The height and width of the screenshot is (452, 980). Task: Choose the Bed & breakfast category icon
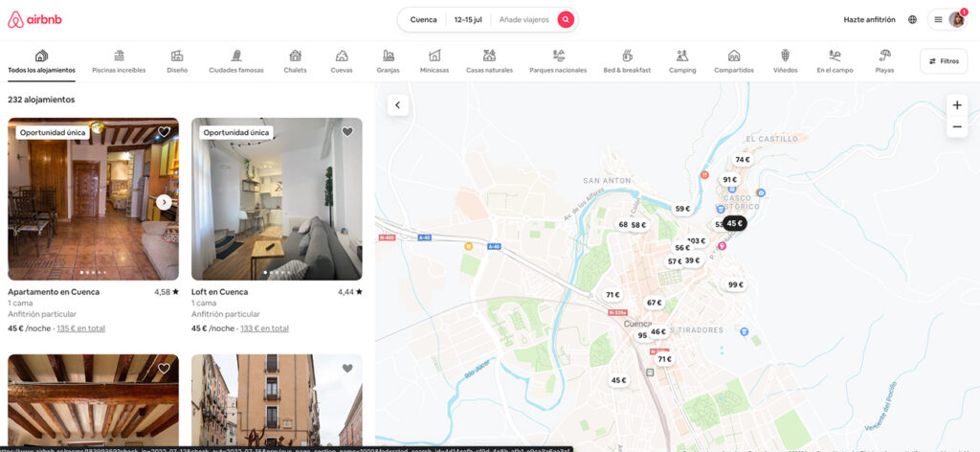click(627, 56)
